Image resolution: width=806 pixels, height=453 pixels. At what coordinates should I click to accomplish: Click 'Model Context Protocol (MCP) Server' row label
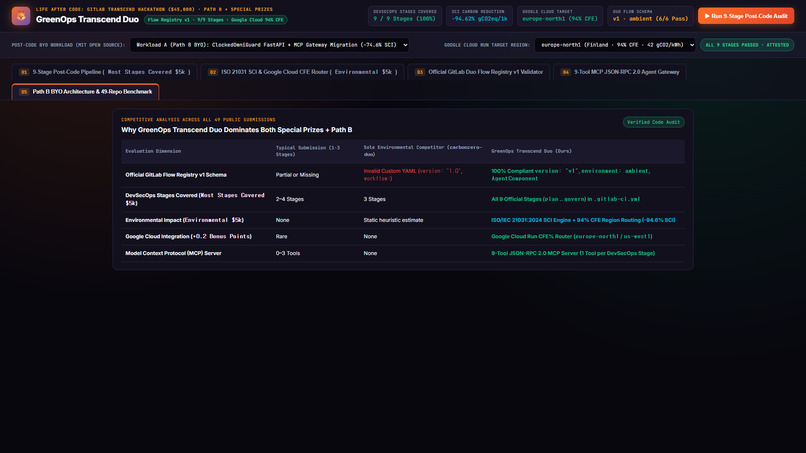point(173,253)
